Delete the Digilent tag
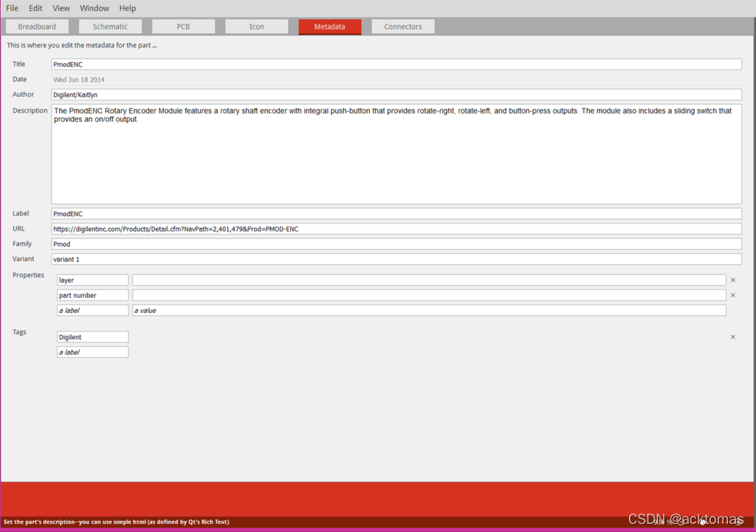The width and height of the screenshot is (756, 532). click(x=733, y=337)
